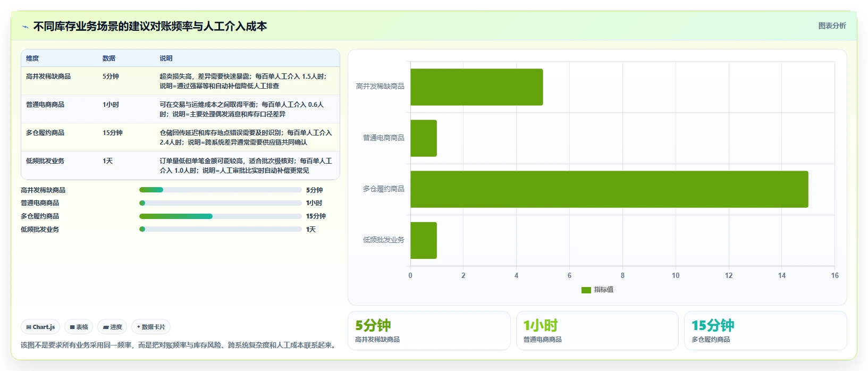Click description starting 可在交易与运维成本
This screenshot has width=868, height=371.
tap(242, 109)
